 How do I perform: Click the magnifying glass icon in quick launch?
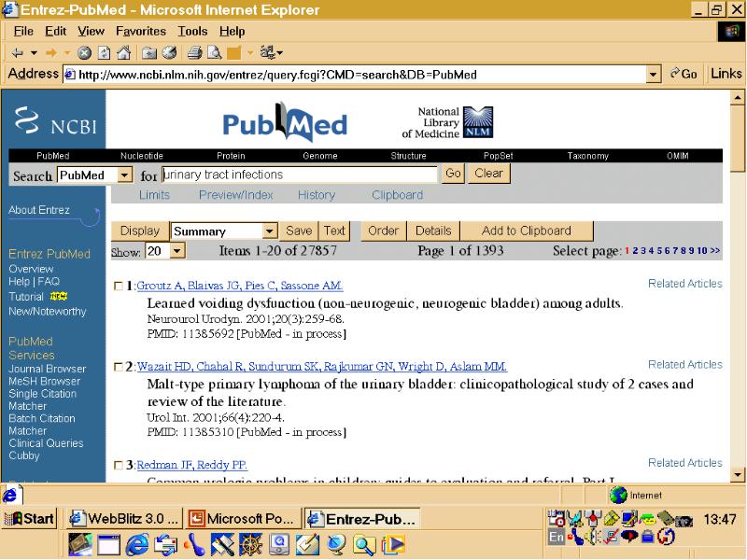[x=364, y=544]
